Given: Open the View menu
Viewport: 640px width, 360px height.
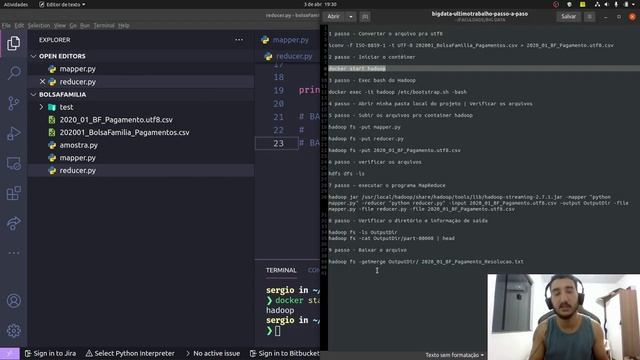Looking at the screenshot, I should pos(60,25).
